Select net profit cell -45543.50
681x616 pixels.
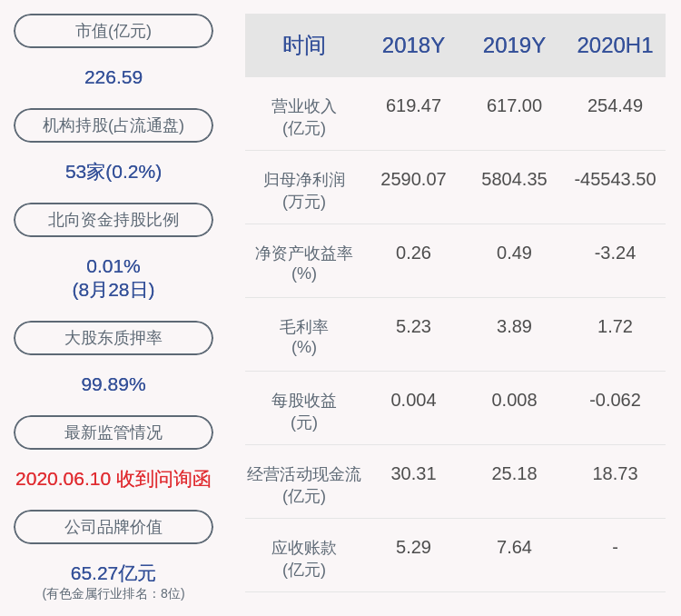pos(615,180)
